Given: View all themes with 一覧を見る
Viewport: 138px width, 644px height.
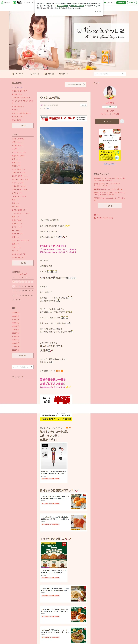Looking at the screenshot, I should (x=23, y=263).
